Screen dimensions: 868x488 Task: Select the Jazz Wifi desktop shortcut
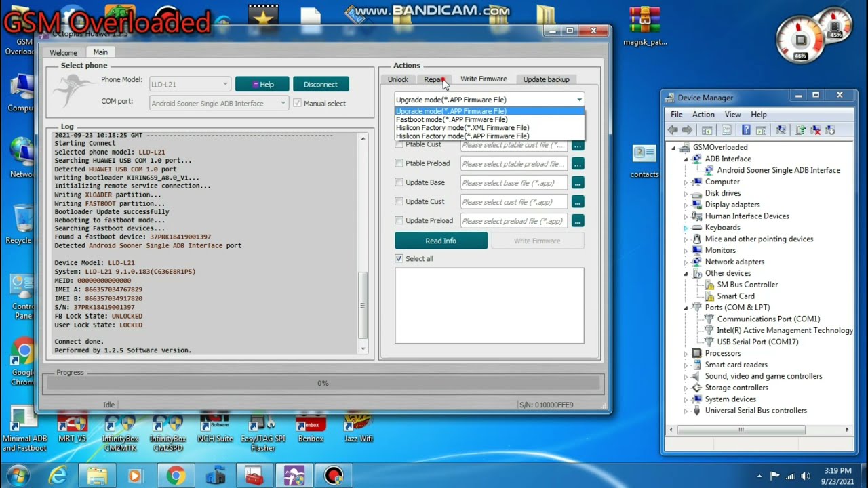(x=358, y=429)
